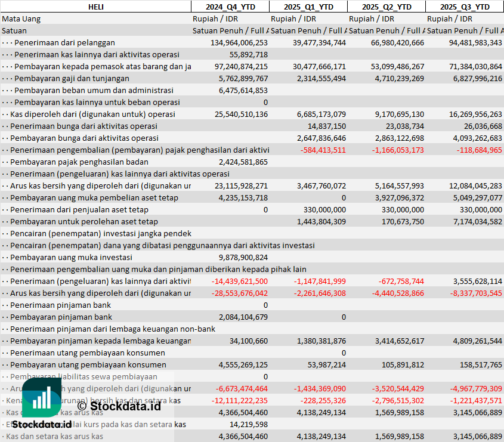The image size is (504, 442).
Task: Select negative value -4,967,779,309
Action: pyautogui.click(x=477, y=388)
